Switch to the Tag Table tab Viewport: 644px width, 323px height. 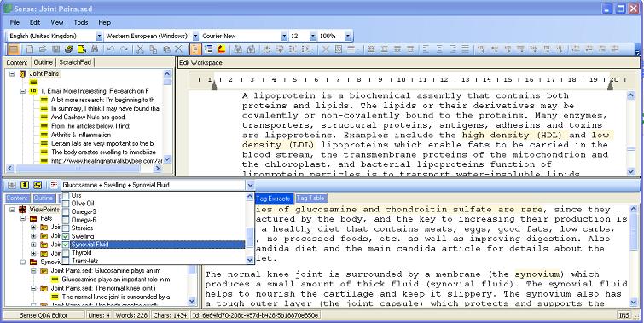pyautogui.click(x=310, y=199)
